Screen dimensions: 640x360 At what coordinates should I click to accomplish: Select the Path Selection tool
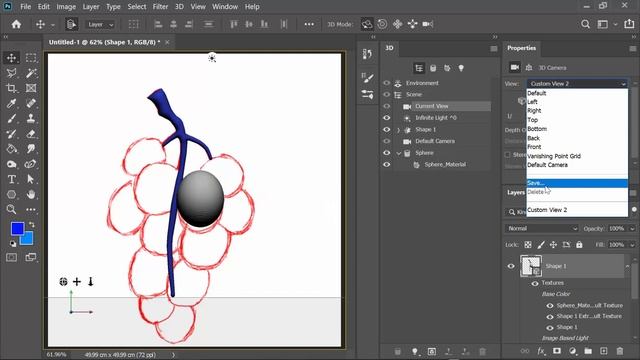[31, 179]
